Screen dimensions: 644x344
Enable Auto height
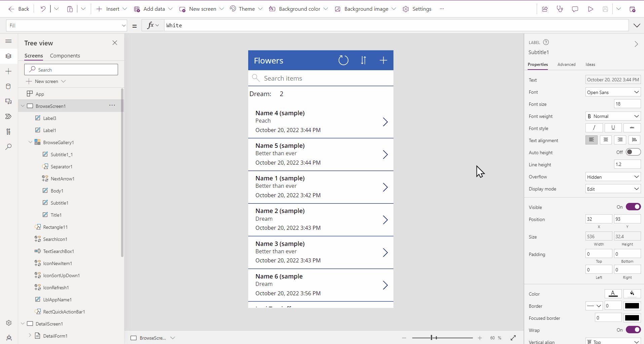[634, 152]
